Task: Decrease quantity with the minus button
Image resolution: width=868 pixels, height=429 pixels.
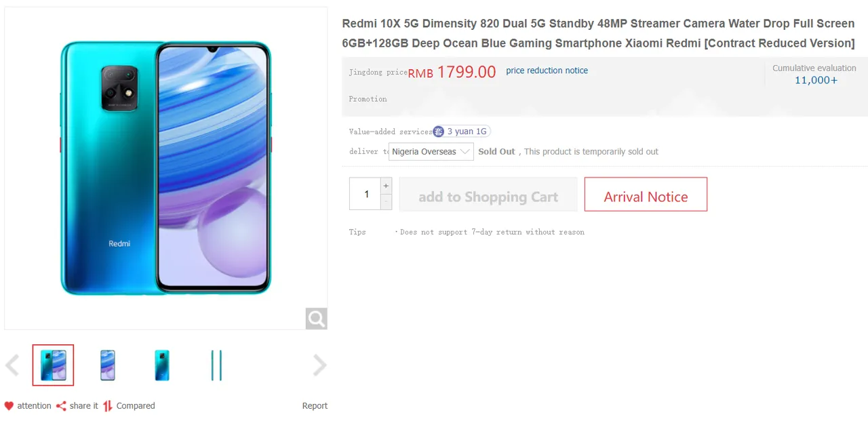Action: pyautogui.click(x=386, y=202)
